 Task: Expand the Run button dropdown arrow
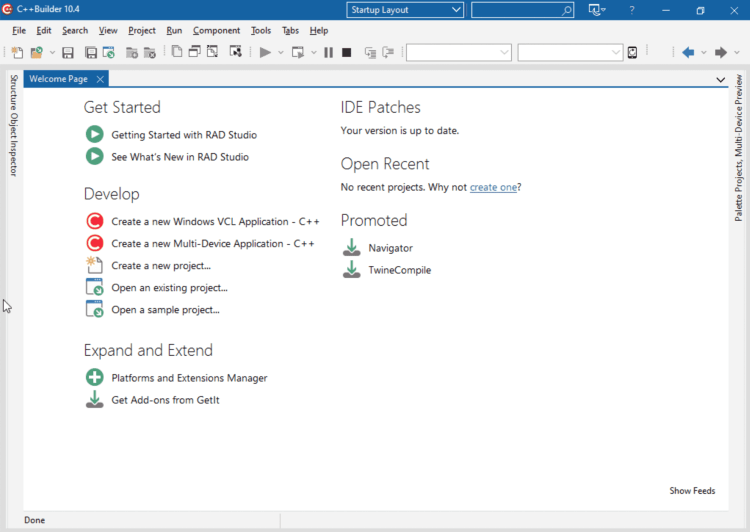pyautogui.click(x=281, y=53)
